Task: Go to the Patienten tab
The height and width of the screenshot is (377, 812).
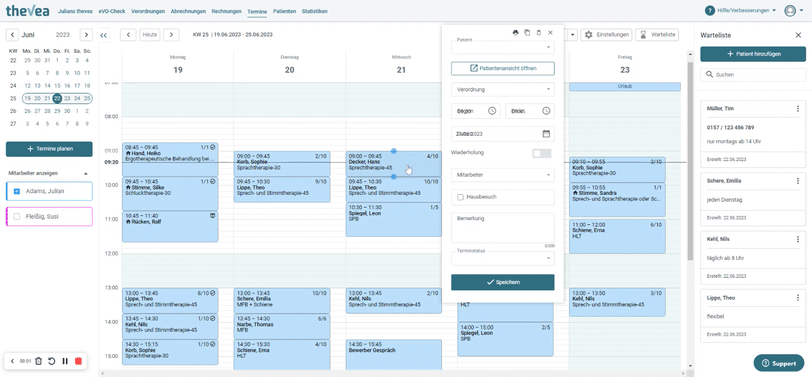Action: point(284,11)
